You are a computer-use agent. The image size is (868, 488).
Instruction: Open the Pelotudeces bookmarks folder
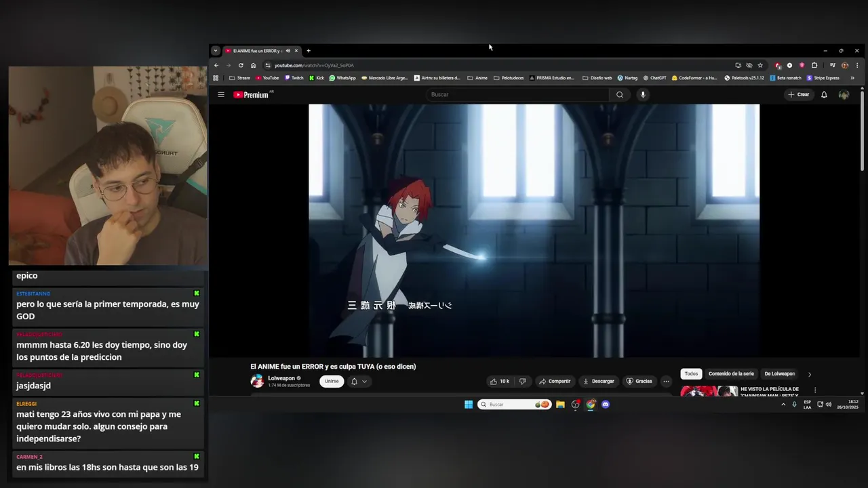tap(509, 78)
